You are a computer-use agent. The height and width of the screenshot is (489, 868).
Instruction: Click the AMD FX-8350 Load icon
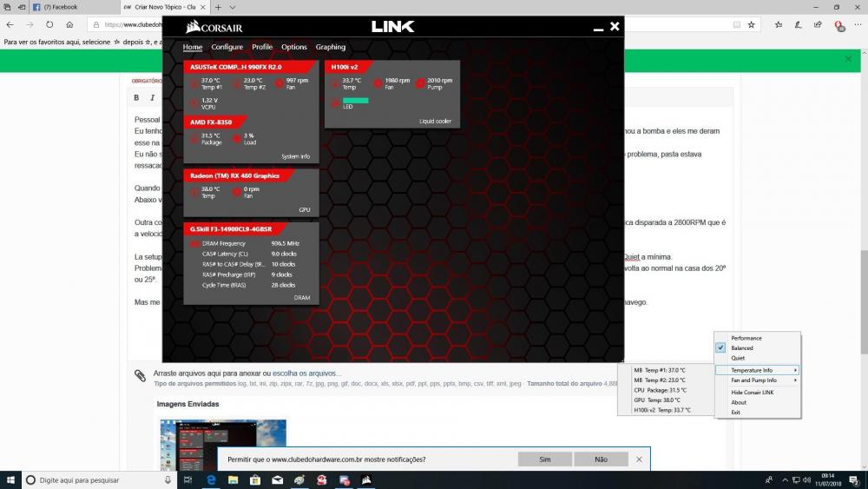coord(236,139)
